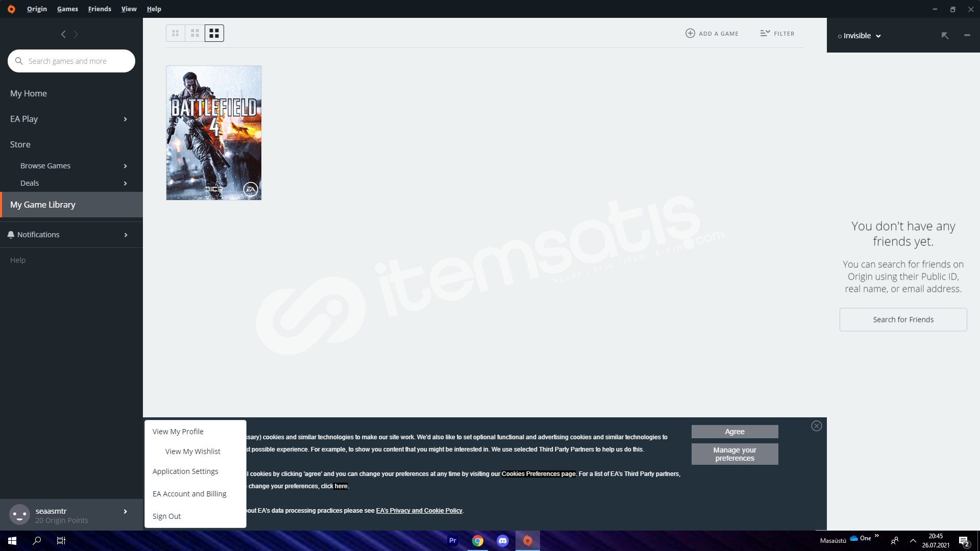Switch to small tile grid view
The width and height of the screenshot is (980, 551).
pos(176,33)
